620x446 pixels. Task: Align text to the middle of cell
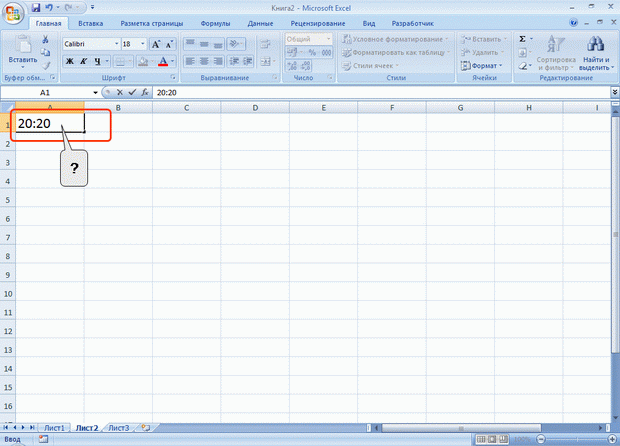(204, 43)
